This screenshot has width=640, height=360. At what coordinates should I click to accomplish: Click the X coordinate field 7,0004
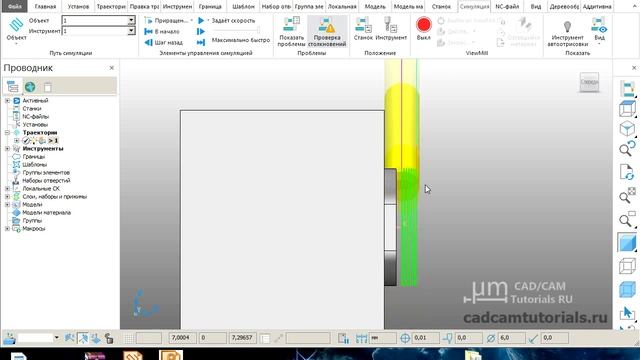[x=182, y=338]
